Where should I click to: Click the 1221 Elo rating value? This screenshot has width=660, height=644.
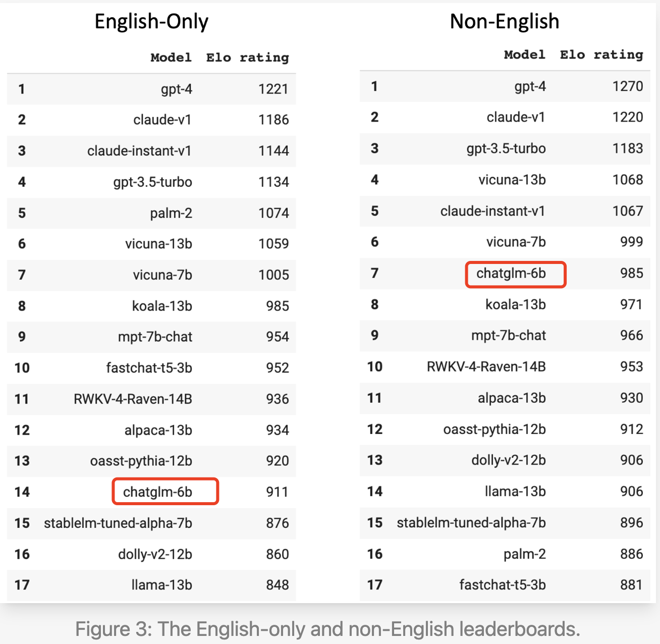pyautogui.click(x=273, y=89)
